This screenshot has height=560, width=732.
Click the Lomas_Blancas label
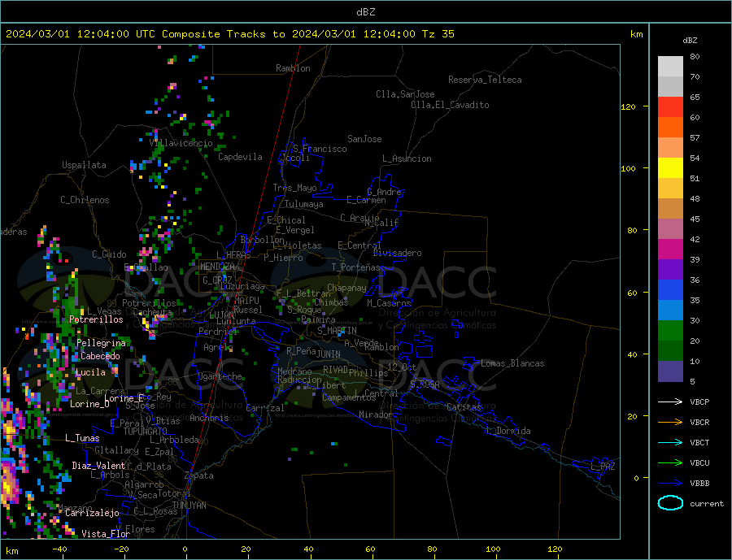tap(512, 363)
